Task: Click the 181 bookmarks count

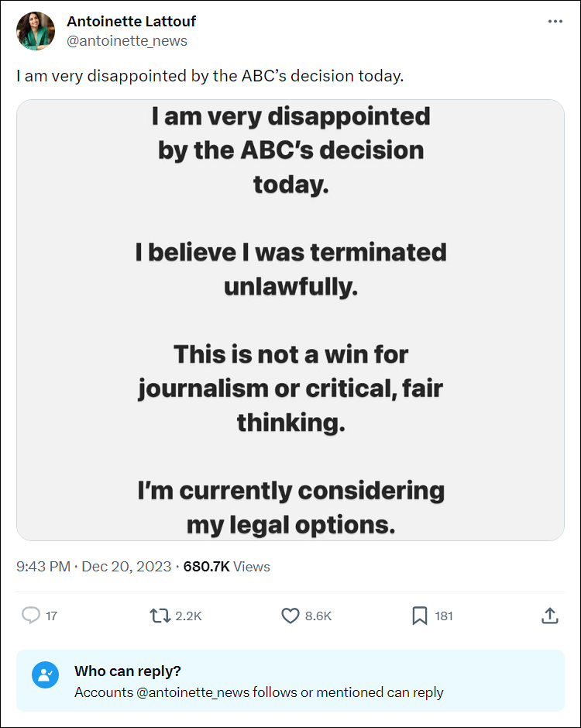Action: coord(444,616)
